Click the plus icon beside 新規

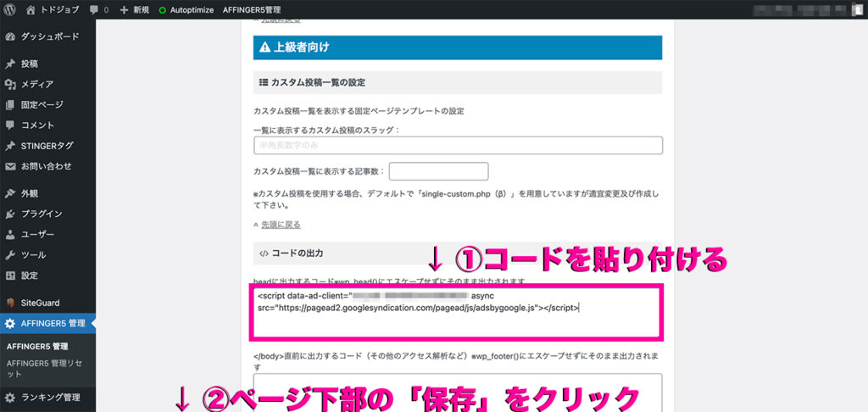(x=124, y=9)
